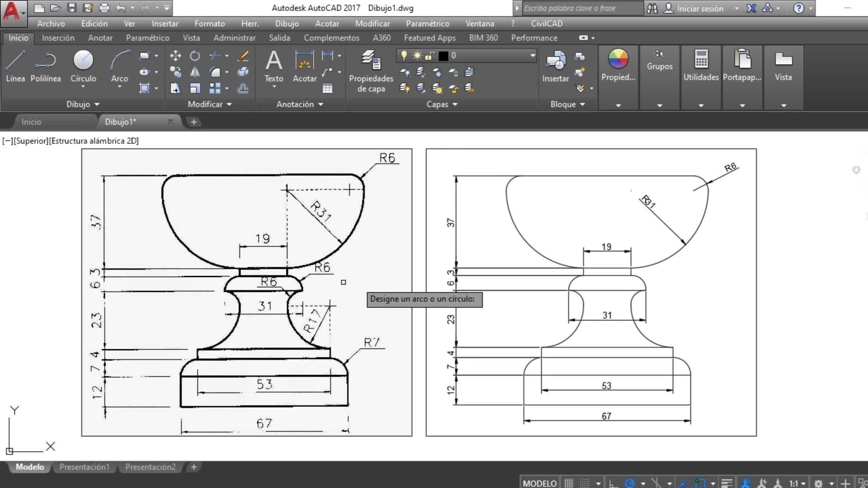Toggle lineweight display in status bar
This screenshot has width=868, height=488.
[x=726, y=483]
